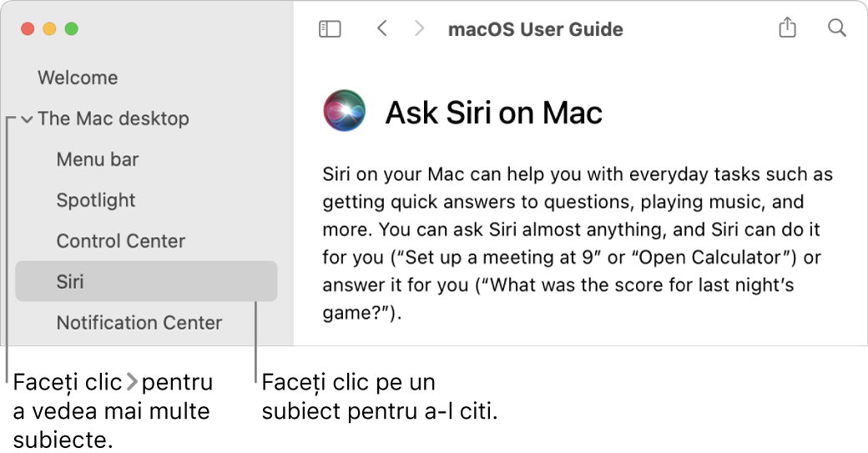Open the Share menu icon

pyautogui.click(x=787, y=28)
